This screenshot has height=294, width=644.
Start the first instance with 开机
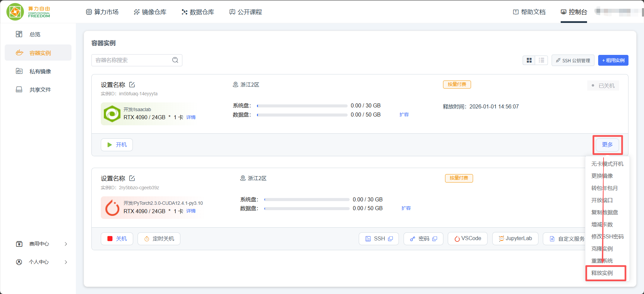tap(117, 145)
